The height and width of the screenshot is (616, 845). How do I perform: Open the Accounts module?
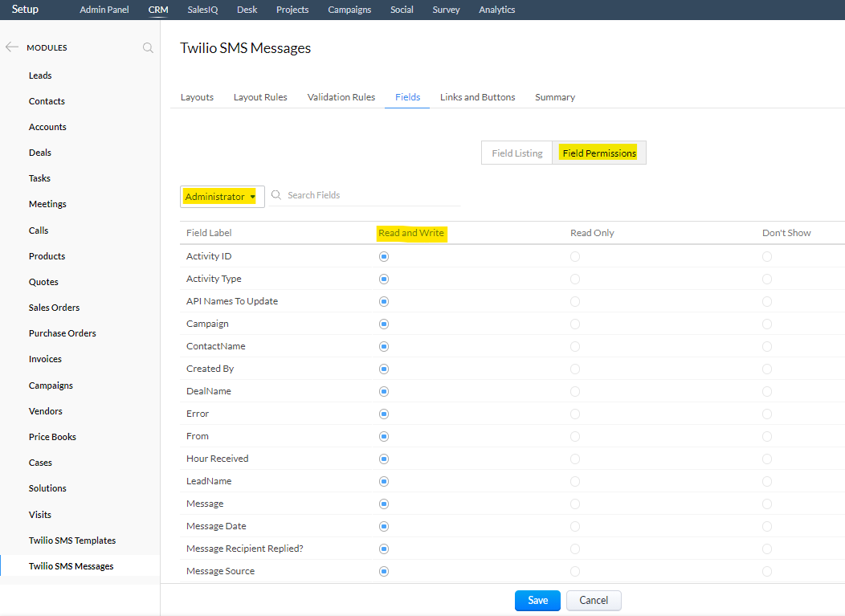click(x=47, y=127)
